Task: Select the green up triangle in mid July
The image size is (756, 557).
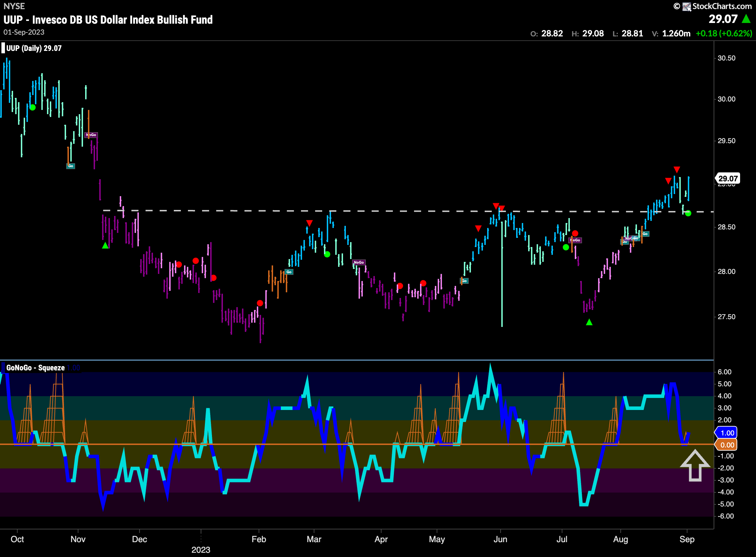Action: [x=589, y=322]
